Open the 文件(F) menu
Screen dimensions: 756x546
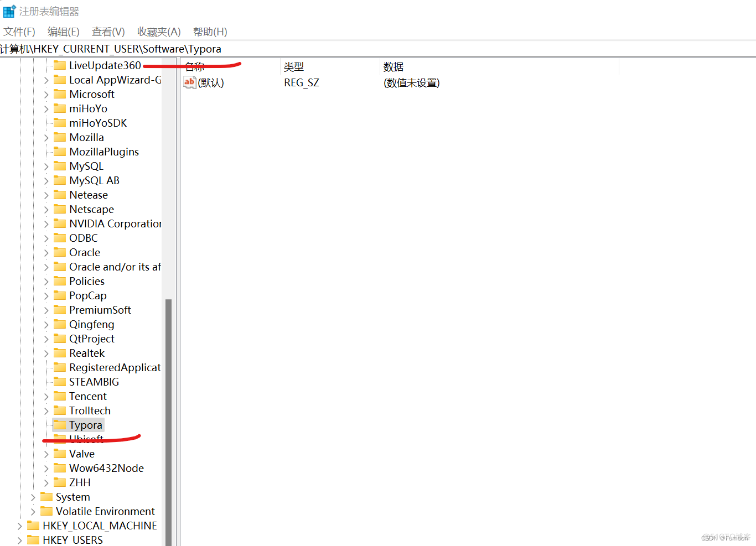[19, 32]
